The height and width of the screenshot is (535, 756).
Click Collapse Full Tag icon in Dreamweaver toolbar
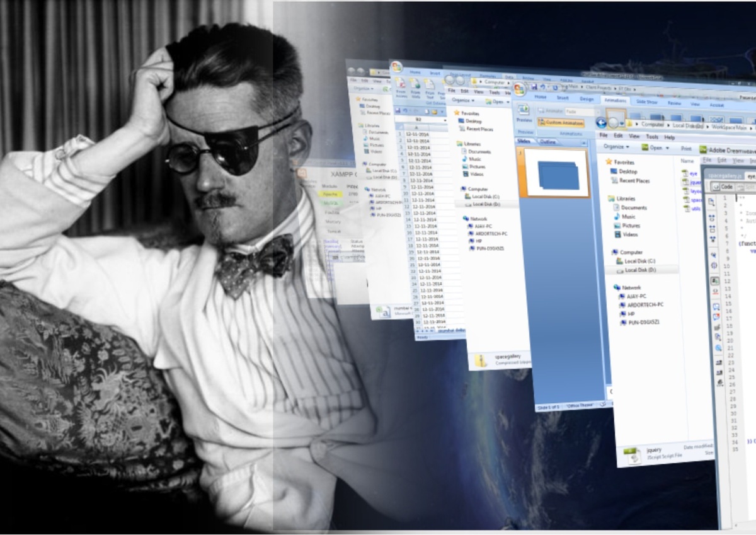[x=713, y=217]
